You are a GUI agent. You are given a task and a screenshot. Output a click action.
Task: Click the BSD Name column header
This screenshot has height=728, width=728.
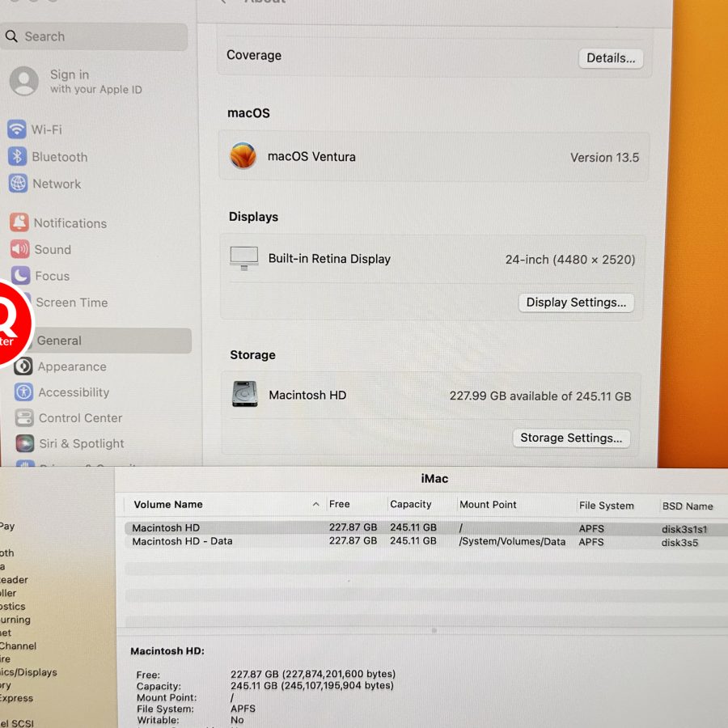(x=687, y=506)
